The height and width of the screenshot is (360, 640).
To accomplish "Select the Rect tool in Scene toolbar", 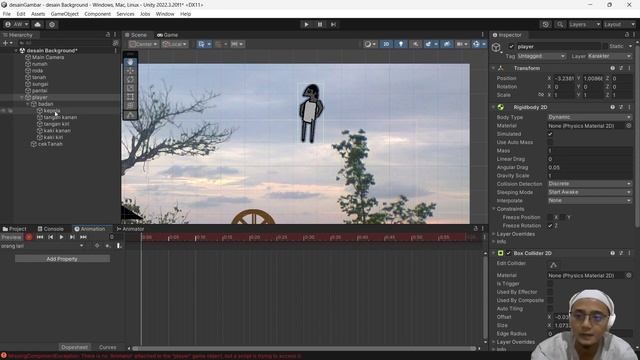I will pyautogui.click(x=130, y=97).
